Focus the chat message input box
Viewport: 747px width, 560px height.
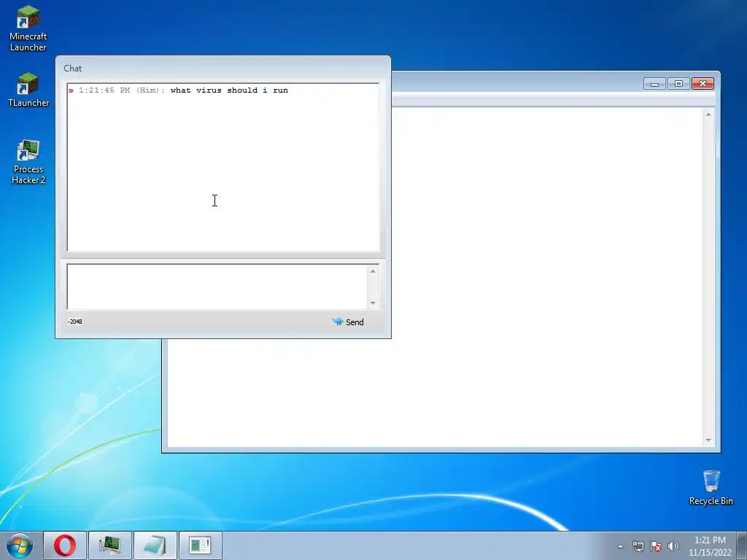(217, 287)
